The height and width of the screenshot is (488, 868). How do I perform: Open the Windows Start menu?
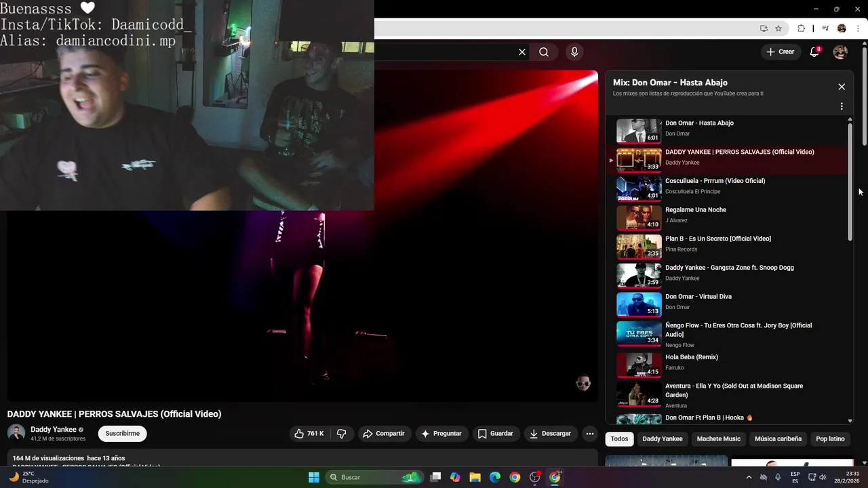point(314,477)
